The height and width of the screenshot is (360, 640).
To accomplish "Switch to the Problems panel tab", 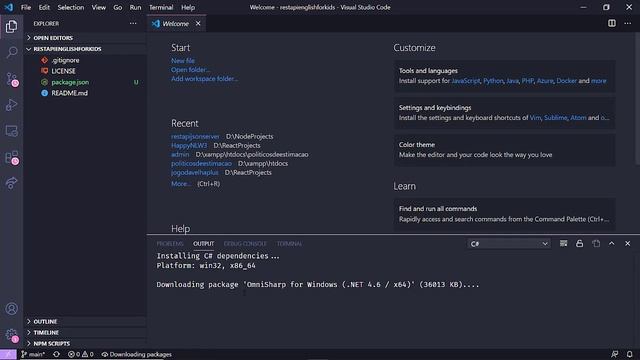I will pyautogui.click(x=170, y=244).
